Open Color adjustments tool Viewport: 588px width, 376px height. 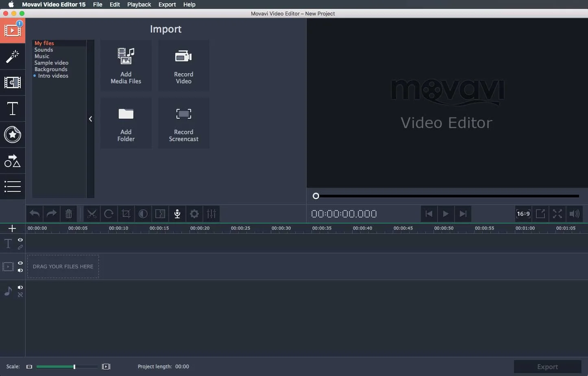click(x=143, y=214)
